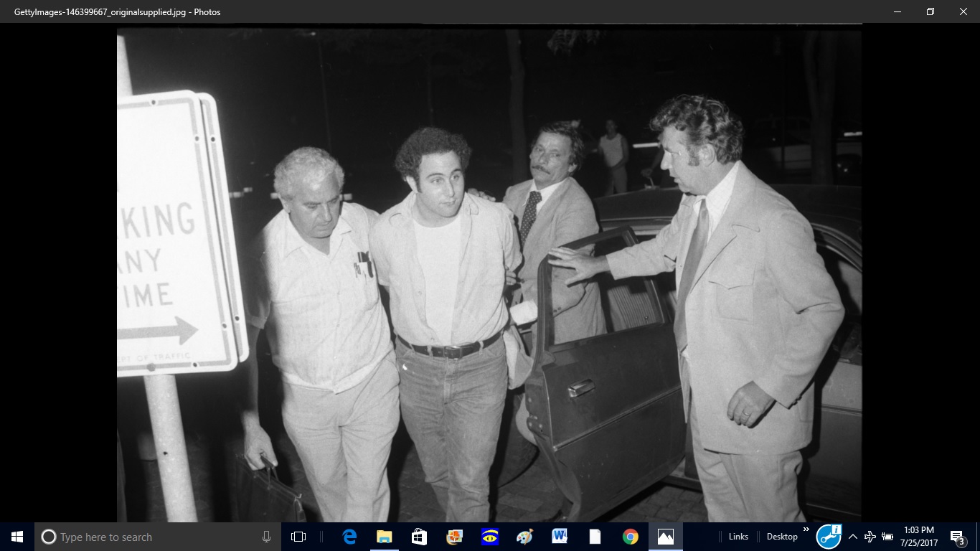Open the Links toolbar

(x=738, y=537)
